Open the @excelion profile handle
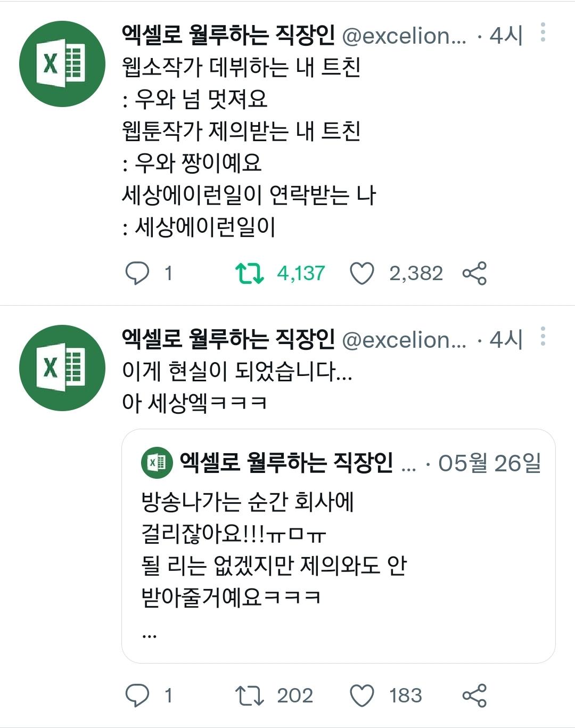The height and width of the screenshot is (728, 575). pyautogui.click(x=406, y=35)
